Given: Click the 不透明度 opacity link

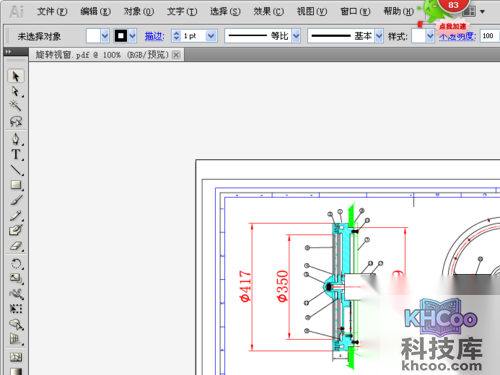Looking at the screenshot, I should click(457, 36).
